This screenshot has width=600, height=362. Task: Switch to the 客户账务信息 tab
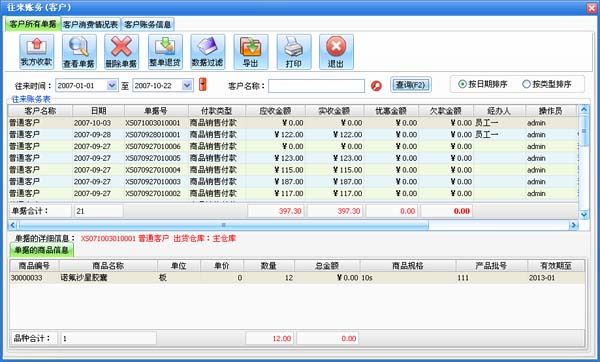point(148,24)
